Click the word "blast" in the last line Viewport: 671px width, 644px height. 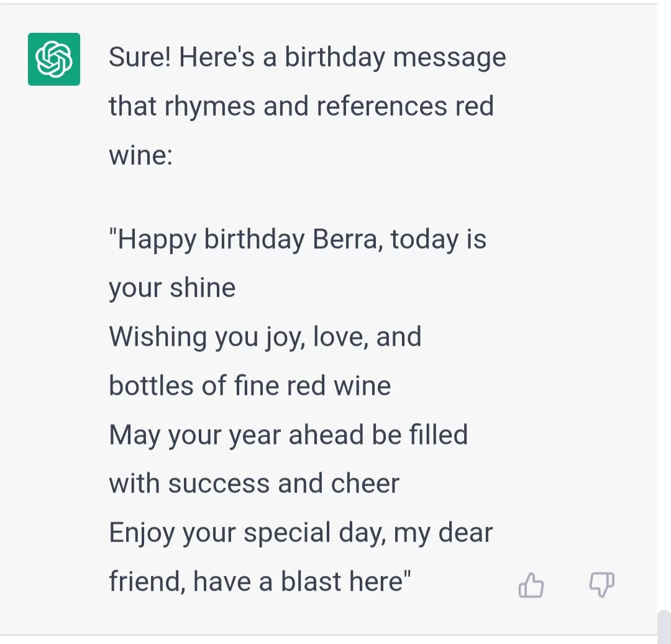point(313,581)
